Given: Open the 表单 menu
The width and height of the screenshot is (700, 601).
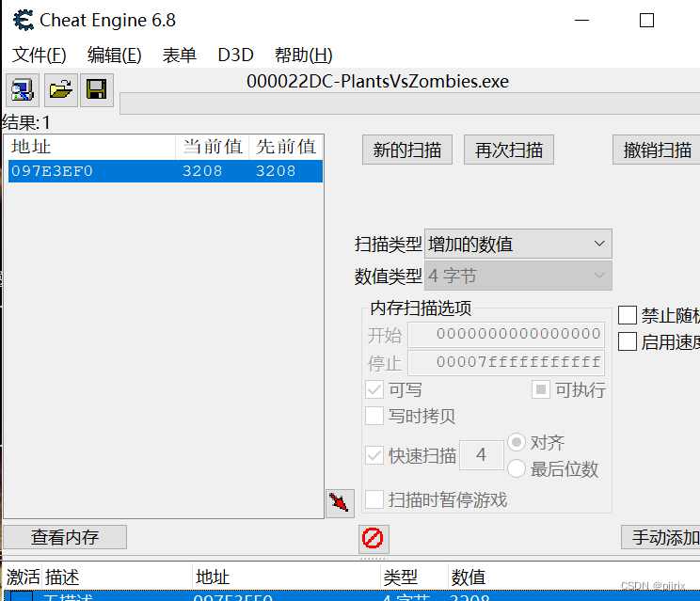Looking at the screenshot, I should 179,55.
